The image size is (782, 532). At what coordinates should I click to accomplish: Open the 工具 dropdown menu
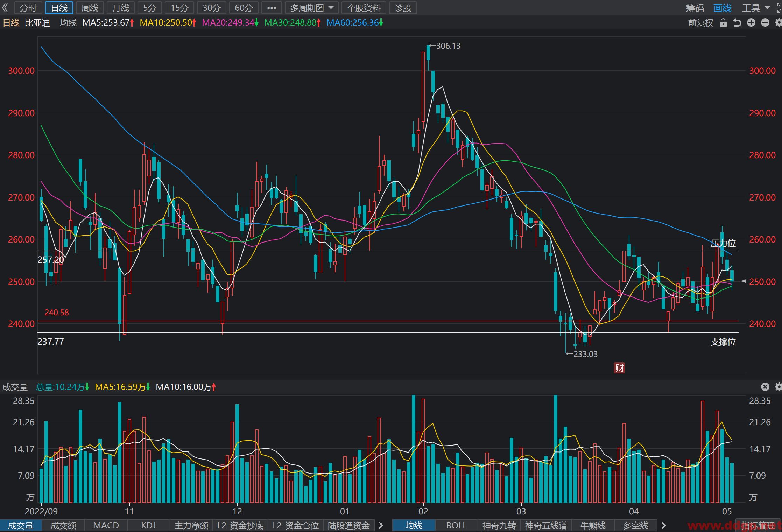pyautogui.click(x=756, y=8)
